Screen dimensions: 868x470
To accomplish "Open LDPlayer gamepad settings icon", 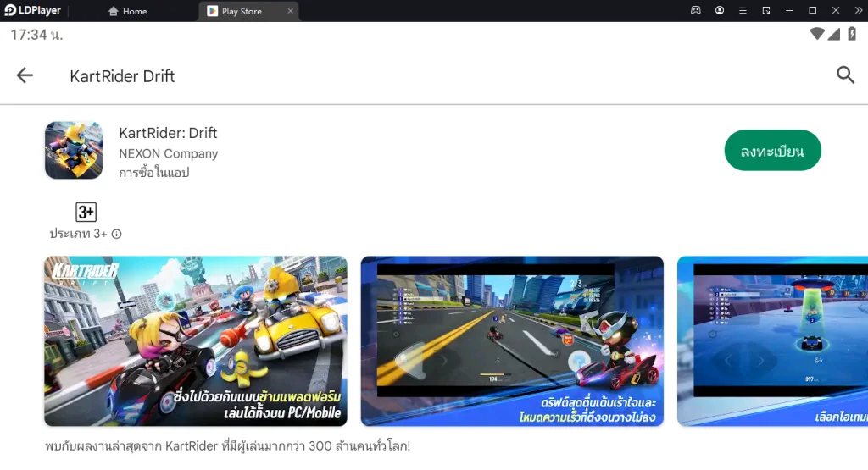I will 696,10.
